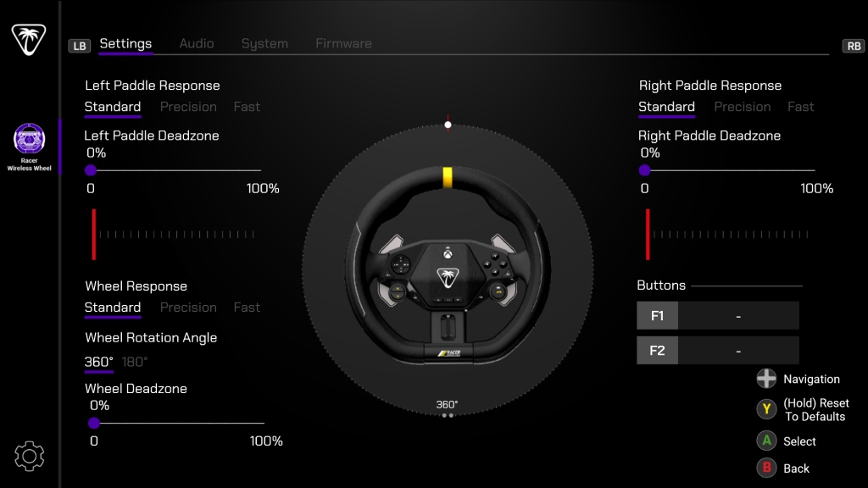Click the RB bumper icon

[x=854, y=46]
